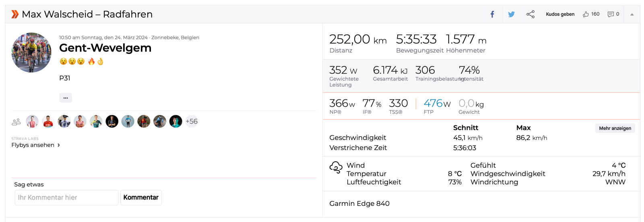Submit with the Kommentar button
The image size is (644, 222).
[x=141, y=197]
